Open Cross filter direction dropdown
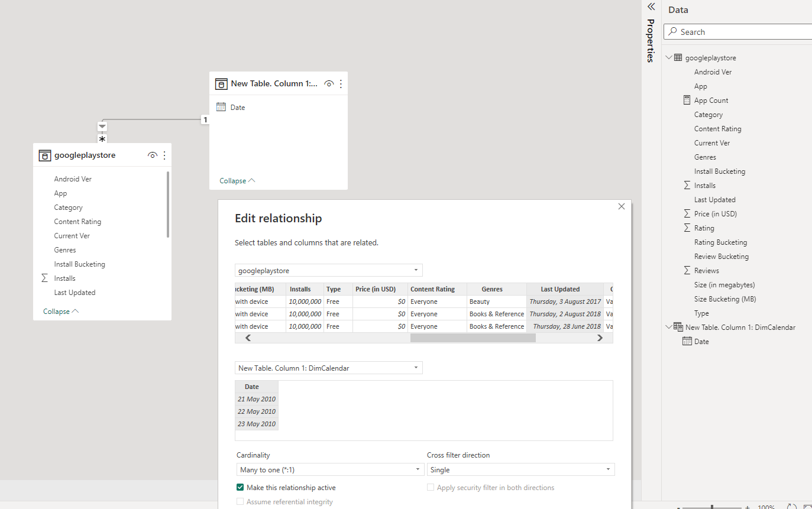This screenshot has width=812, height=509. [x=520, y=469]
